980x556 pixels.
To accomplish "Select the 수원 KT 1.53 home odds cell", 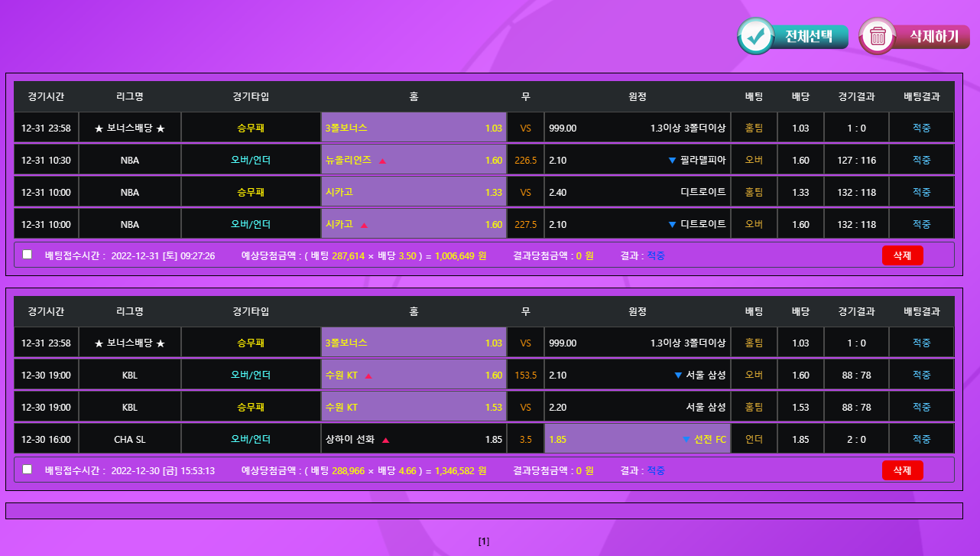I will pos(414,408).
